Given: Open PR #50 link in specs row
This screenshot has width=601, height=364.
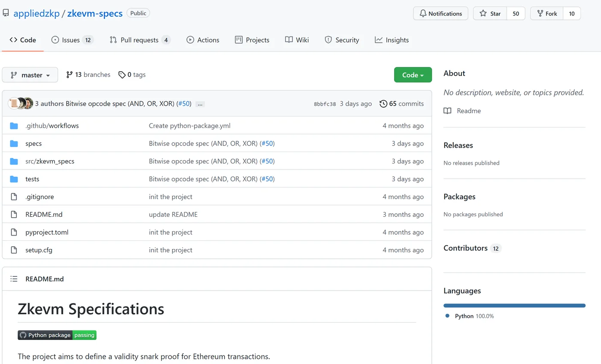Looking at the screenshot, I should [x=267, y=143].
